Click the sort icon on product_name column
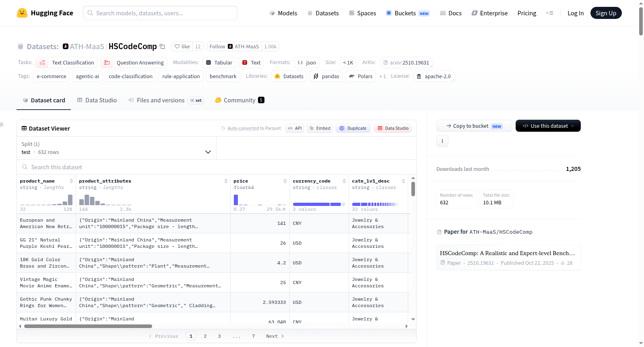644x347 pixels. tap(71, 181)
